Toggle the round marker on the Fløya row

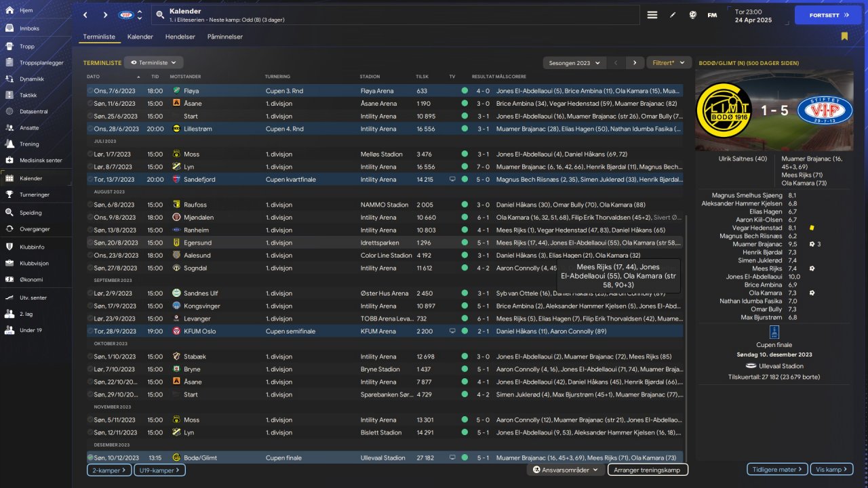coord(90,90)
